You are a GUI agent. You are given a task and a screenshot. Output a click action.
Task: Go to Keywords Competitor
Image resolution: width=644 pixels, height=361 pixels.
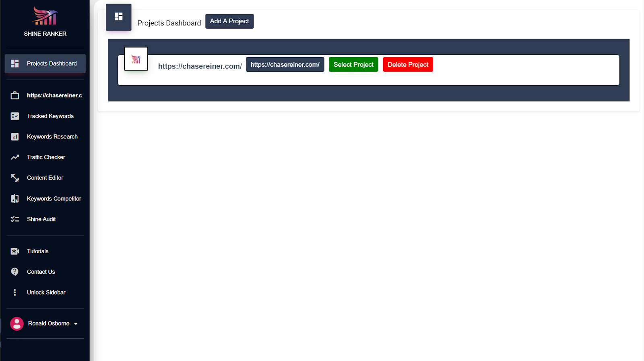45,198
